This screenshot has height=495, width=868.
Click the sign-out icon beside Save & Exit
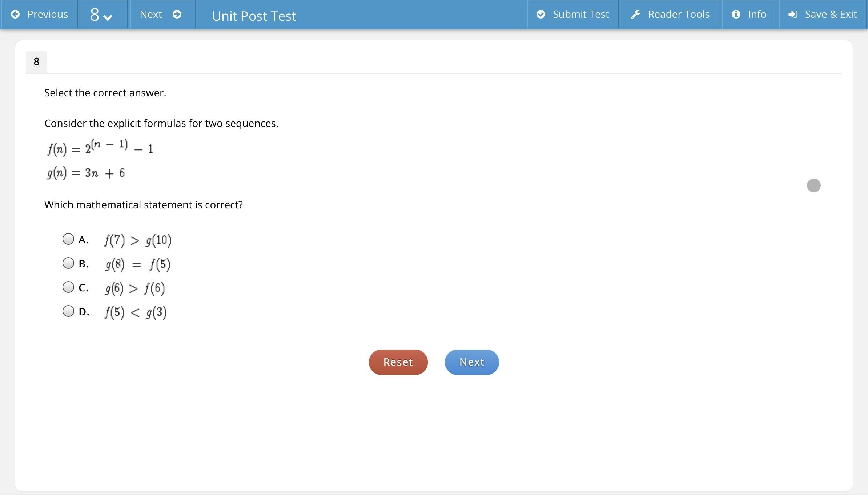coord(793,14)
